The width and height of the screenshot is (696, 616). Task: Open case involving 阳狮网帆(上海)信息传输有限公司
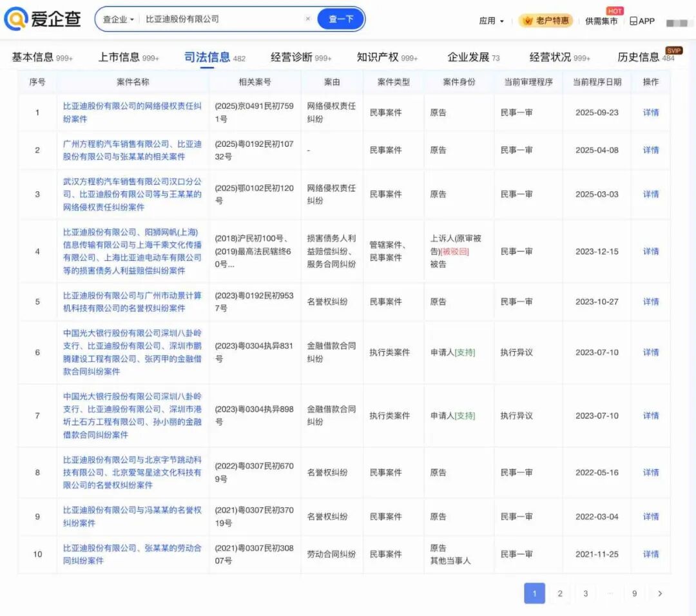(132, 251)
